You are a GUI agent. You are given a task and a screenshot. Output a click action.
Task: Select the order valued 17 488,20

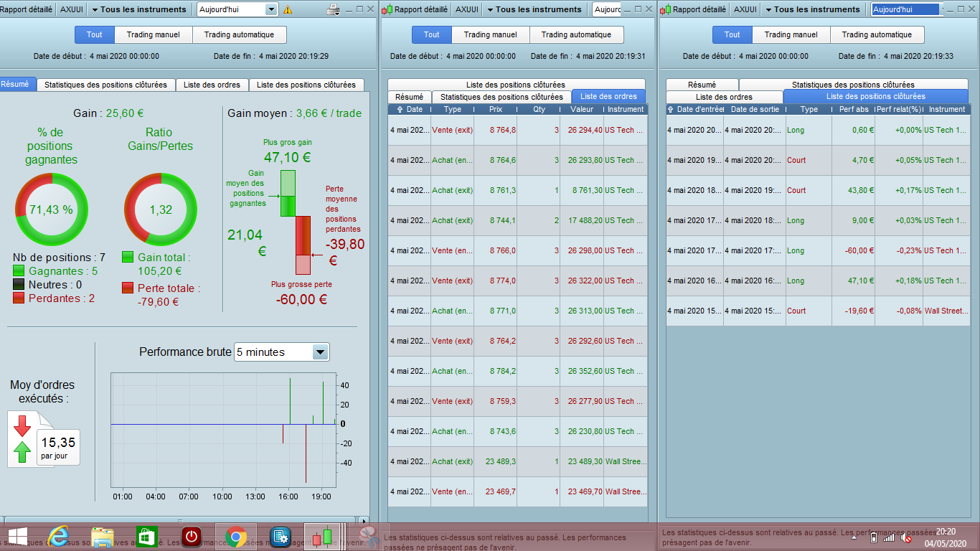coord(517,220)
